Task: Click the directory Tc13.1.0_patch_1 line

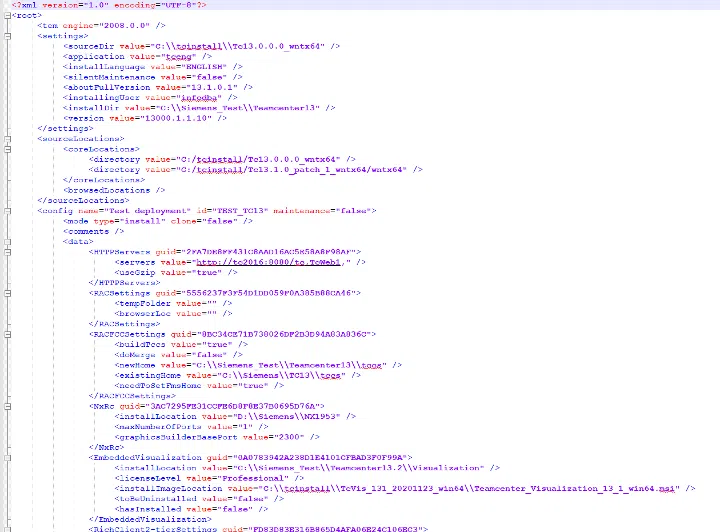Action: tap(255, 170)
